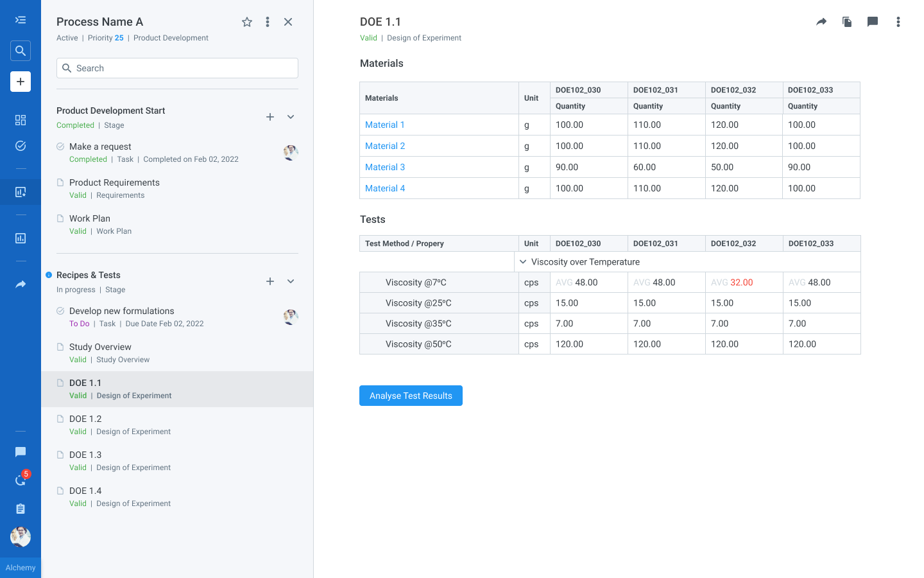Mark the Develop new formulations task complete
This screenshot has width=924, height=578.
click(x=60, y=310)
